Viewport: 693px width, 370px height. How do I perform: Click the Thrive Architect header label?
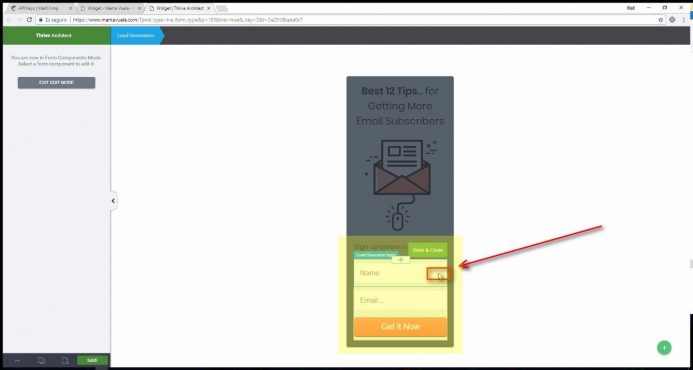[54, 35]
